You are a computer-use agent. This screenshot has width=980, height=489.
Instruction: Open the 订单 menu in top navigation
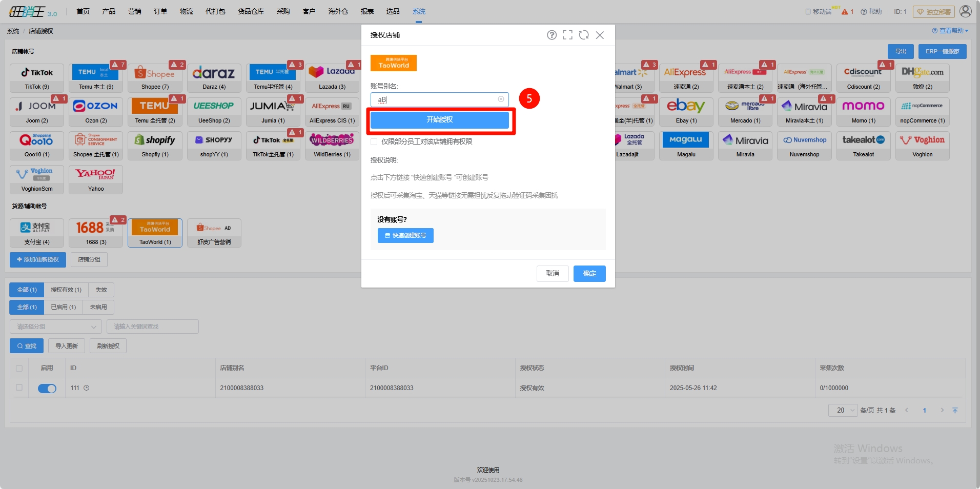160,11
